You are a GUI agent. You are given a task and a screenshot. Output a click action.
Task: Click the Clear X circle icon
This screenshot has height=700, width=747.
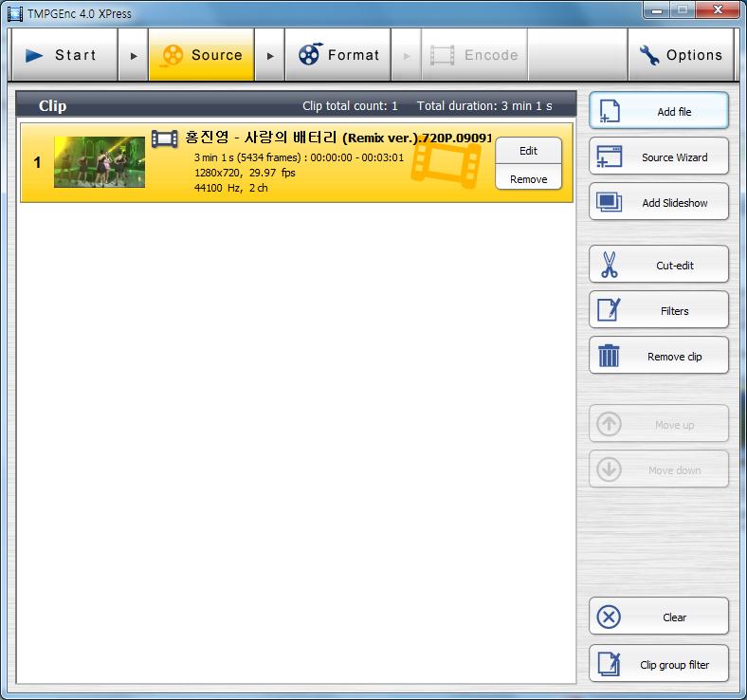(x=609, y=617)
